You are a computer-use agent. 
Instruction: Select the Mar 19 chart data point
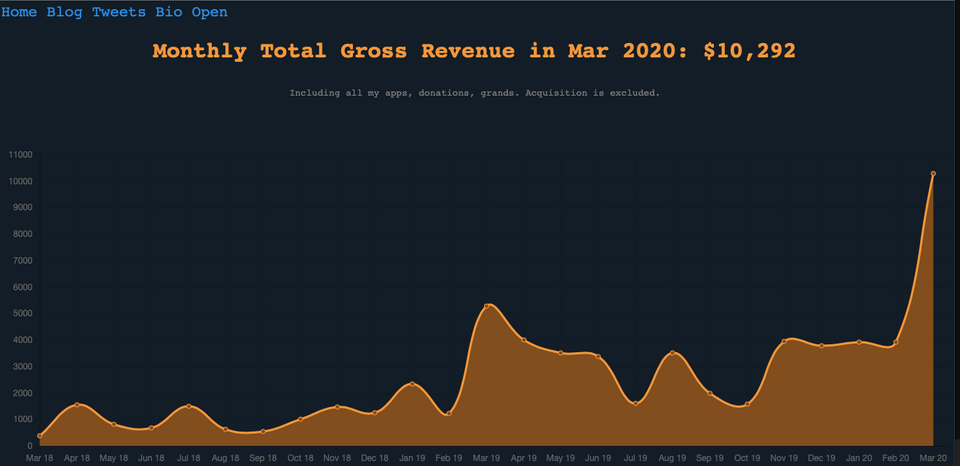[487, 306]
